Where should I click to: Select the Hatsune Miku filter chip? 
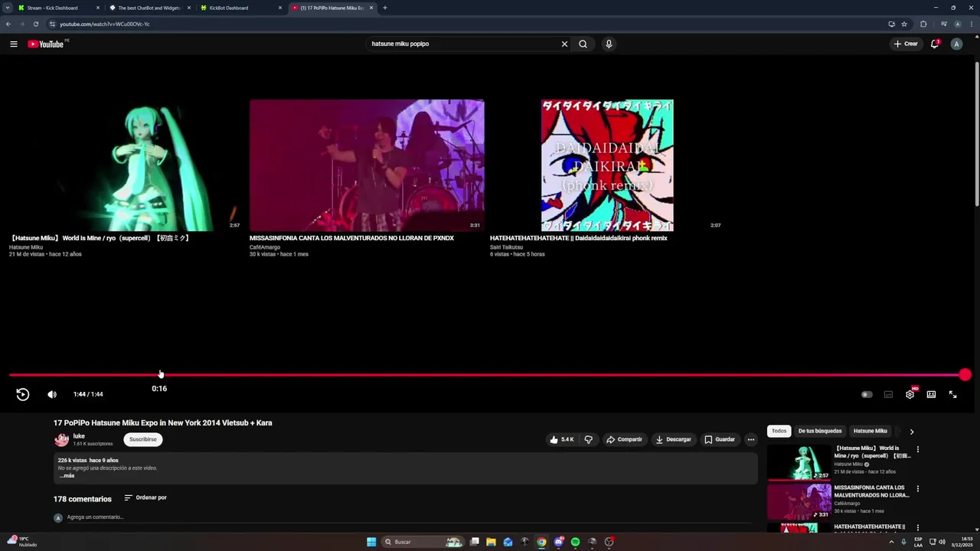[x=871, y=431]
